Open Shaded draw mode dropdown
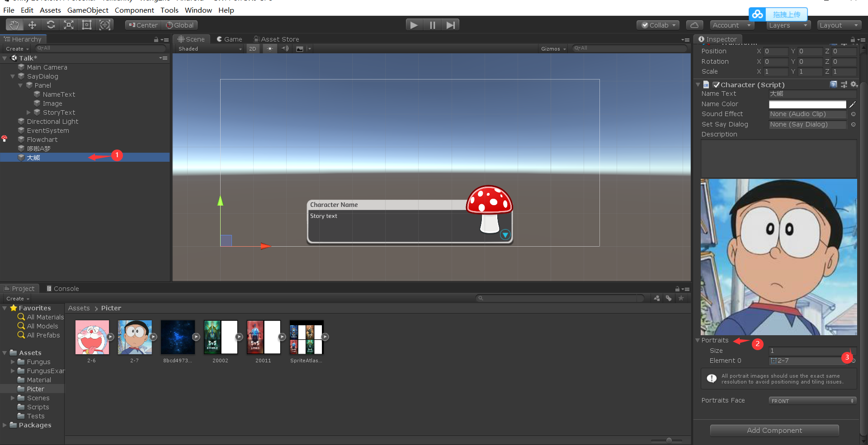Image resolution: width=868 pixels, height=445 pixels. pyautogui.click(x=210, y=49)
